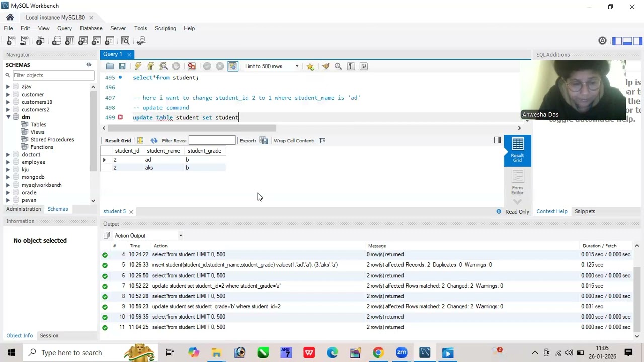Open the Database menu
644x362 pixels.
(x=91, y=28)
